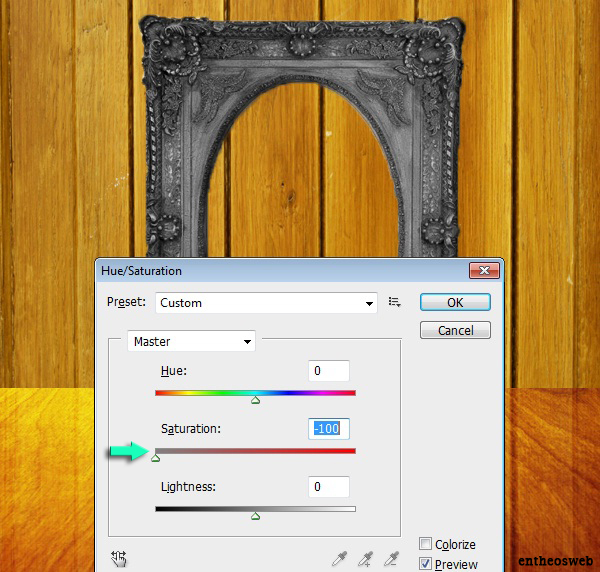The height and width of the screenshot is (572, 600).
Task: Click the Hue slider handle
Action: (x=256, y=400)
